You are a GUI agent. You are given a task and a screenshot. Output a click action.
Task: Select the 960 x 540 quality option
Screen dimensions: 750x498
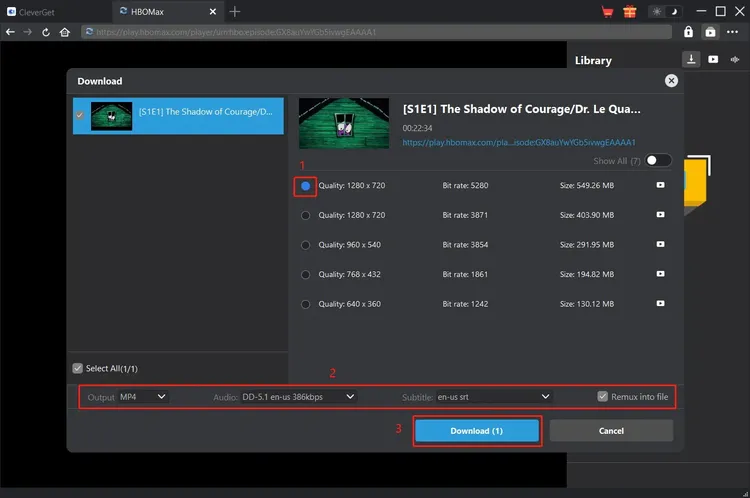[x=306, y=244]
